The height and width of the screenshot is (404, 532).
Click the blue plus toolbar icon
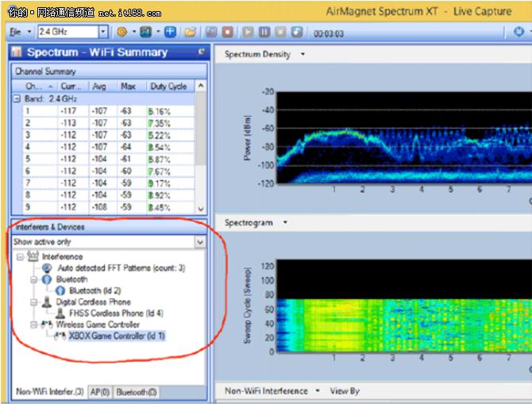(x=170, y=33)
